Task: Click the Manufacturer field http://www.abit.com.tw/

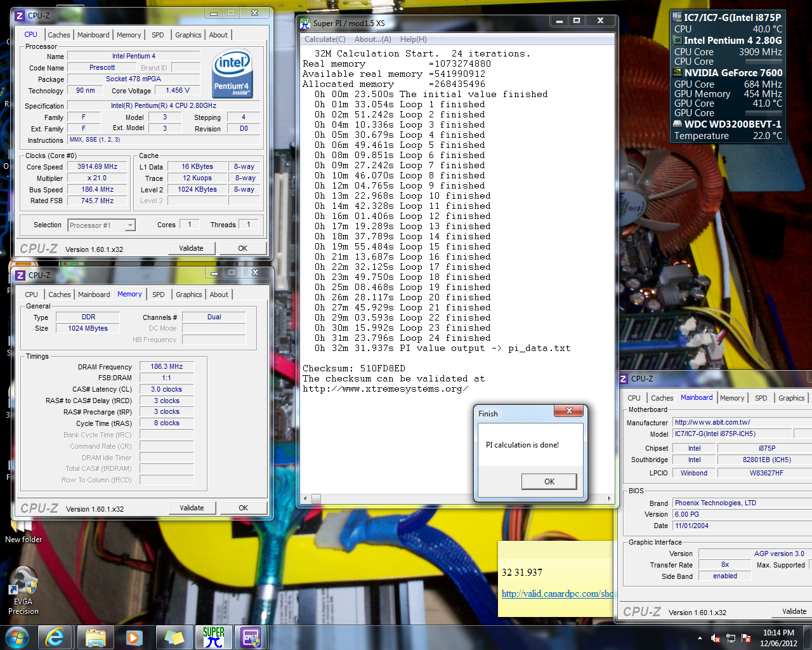Action: coord(742,422)
